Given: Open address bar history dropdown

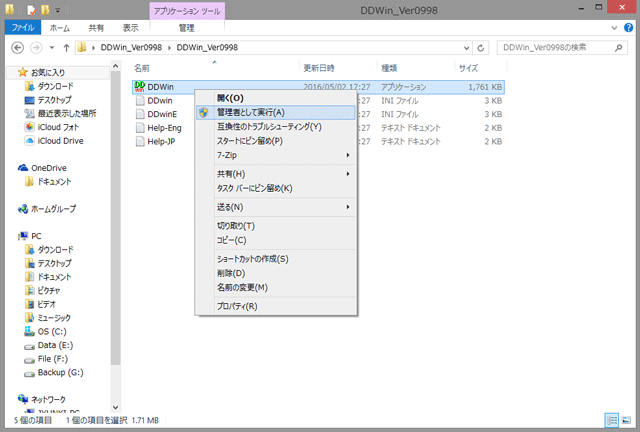Looking at the screenshot, I should [467, 48].
